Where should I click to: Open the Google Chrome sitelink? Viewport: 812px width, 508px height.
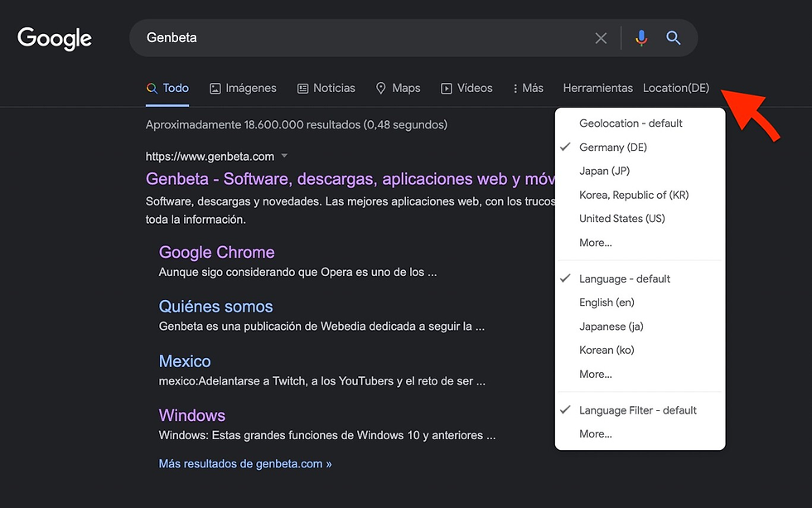216,252
